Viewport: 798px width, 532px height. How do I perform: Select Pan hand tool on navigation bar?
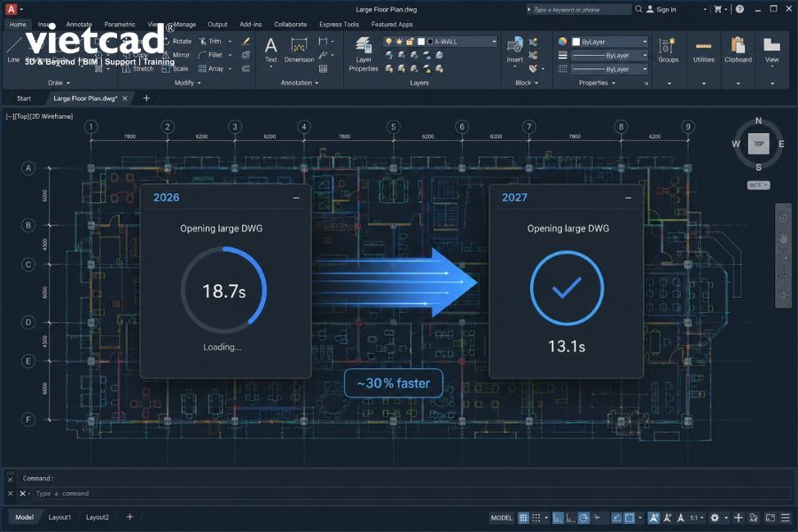point(783,238)
